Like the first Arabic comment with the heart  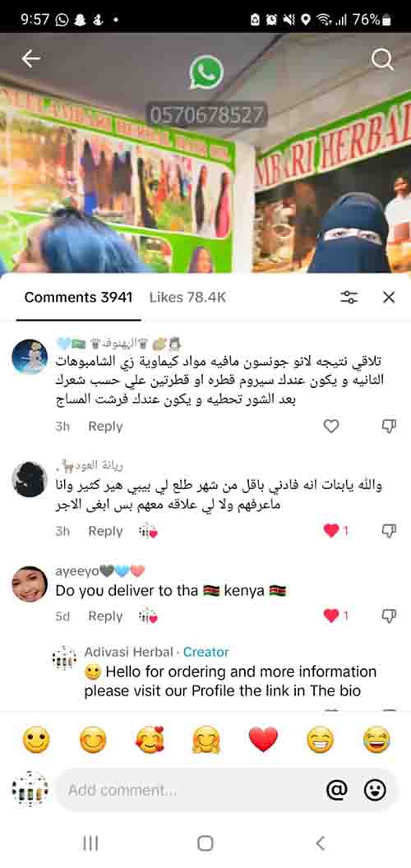pos(331,427)
